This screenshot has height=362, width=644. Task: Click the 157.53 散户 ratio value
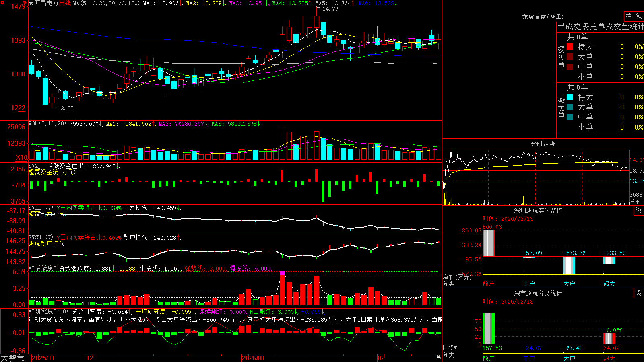tap(492, 348)
